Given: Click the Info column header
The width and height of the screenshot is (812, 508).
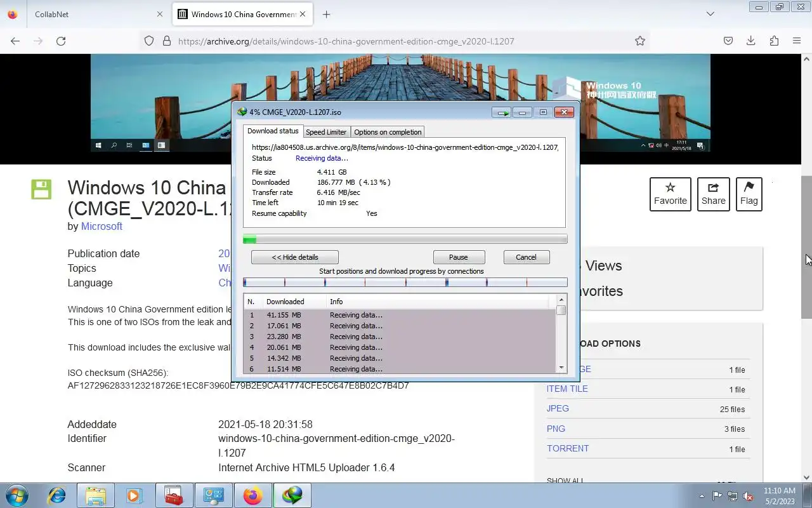Looking at the screenshot, I should (438, 302).
